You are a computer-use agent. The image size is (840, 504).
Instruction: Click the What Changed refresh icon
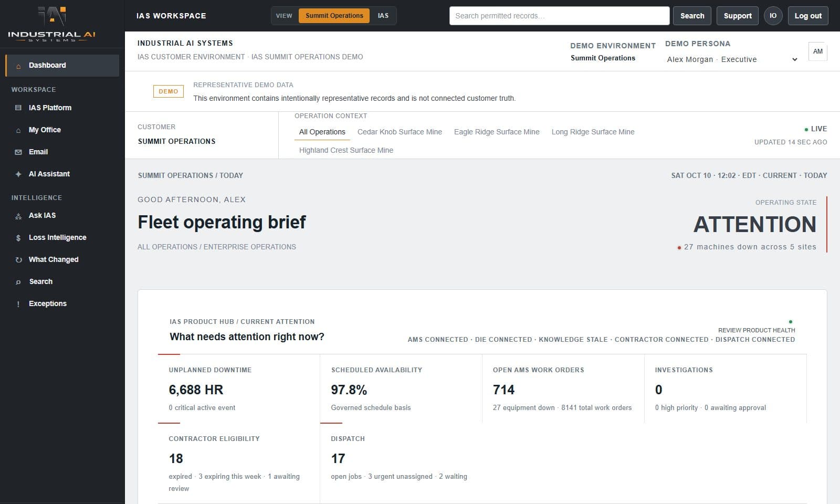pyautogui.click(x=18, y=260)
